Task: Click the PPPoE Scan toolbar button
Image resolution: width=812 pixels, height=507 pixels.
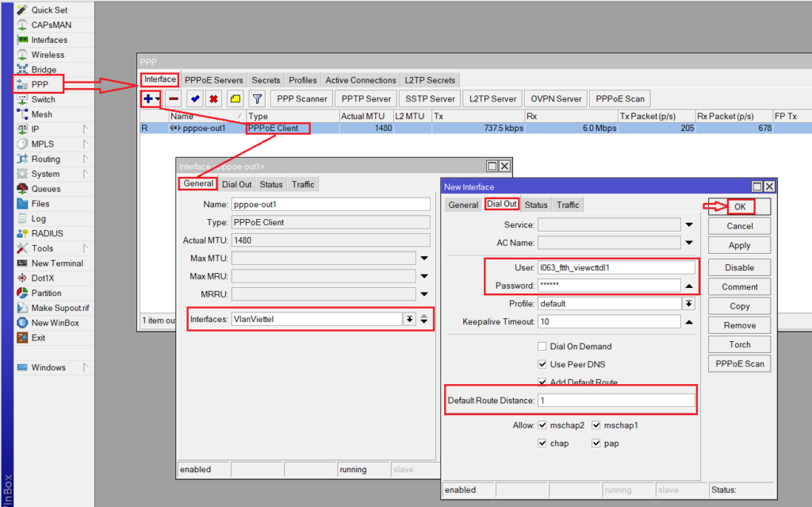Action: click(620, 99)
